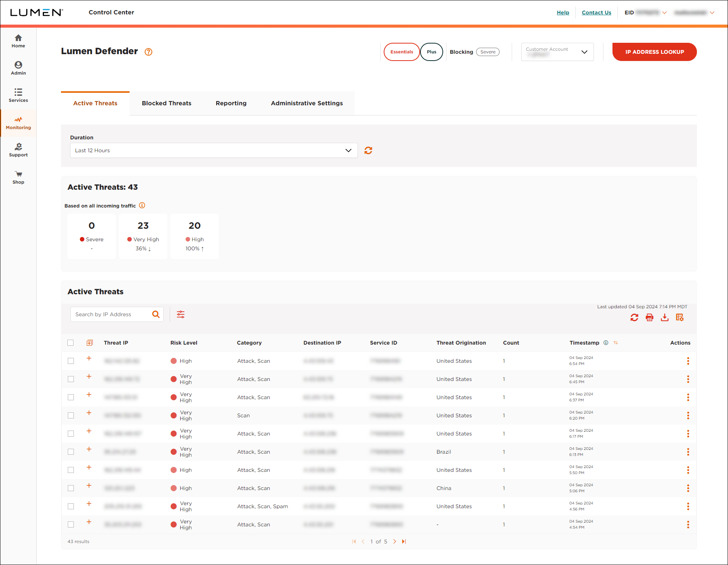
Task: Open the table filter sliders icon
Action: pyautogui.click(x=181, y=314)
